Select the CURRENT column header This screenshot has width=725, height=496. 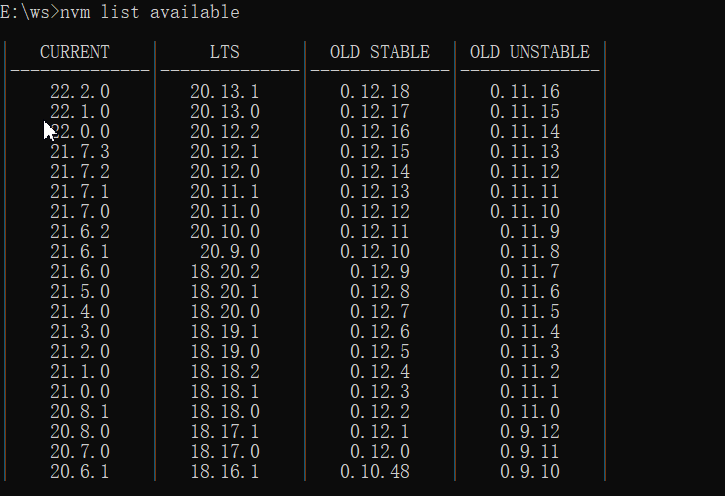click(75, 52)
